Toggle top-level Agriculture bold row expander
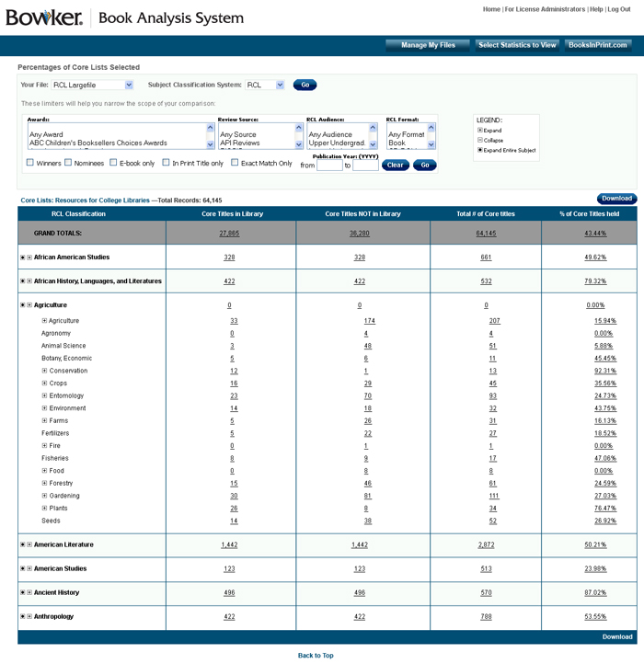Screen dimensions: 644x664 pos(29,305)
